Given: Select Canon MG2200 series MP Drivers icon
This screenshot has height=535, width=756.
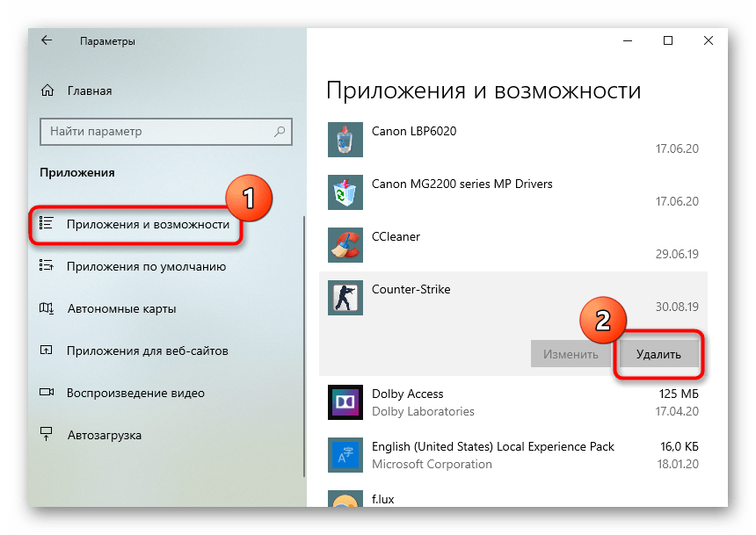Looking at the screenshot, I should (345, 192).
